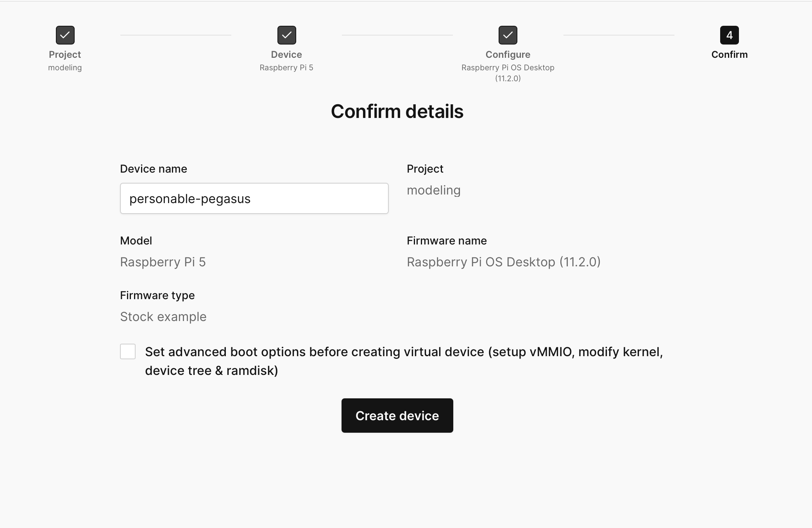Click the completed Project stepper badge
This screenshot has height=528, width=812.
click(65, 35)
